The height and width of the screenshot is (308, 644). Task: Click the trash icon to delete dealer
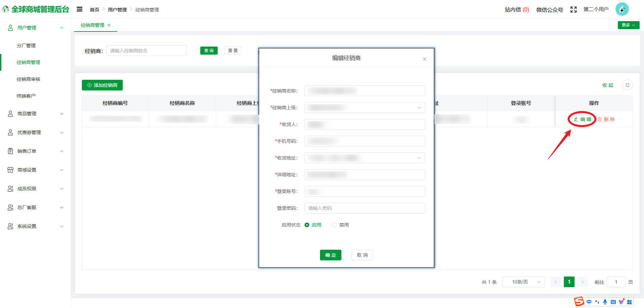point(601,119)
